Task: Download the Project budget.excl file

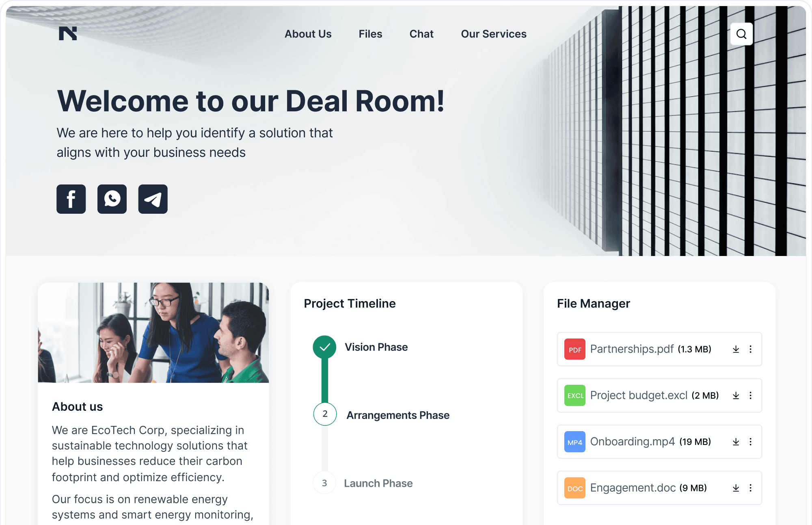Action: [x=736, y=395]
